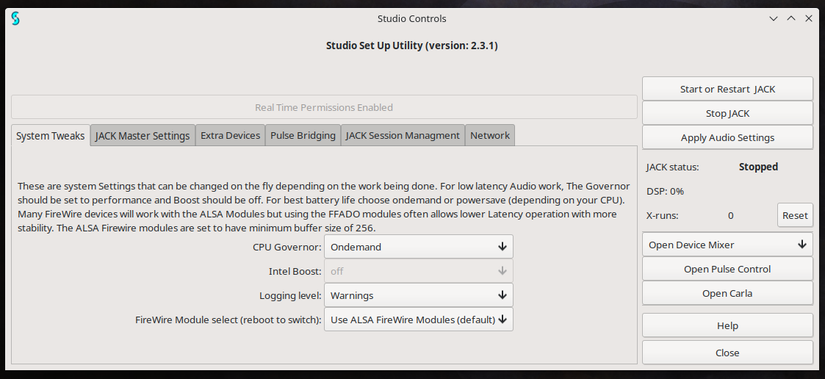Maximize the Studio Controls window

click(791, 18)
